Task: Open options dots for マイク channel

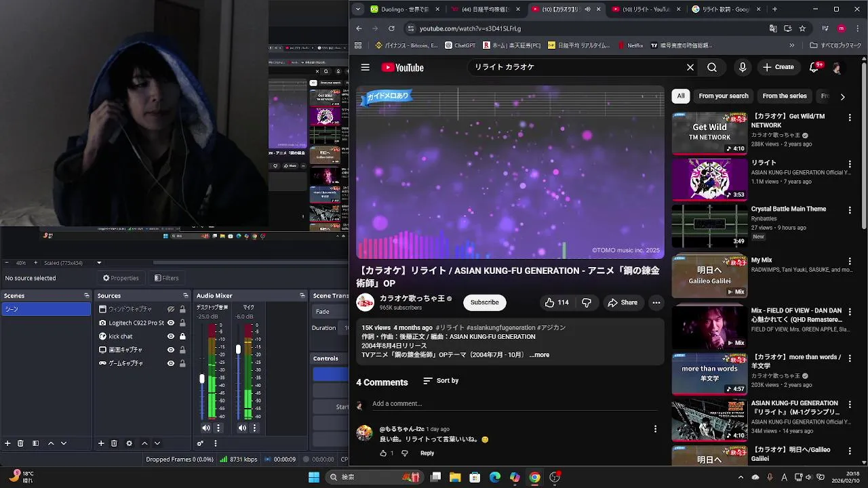Action: click(x=255, y=428)
